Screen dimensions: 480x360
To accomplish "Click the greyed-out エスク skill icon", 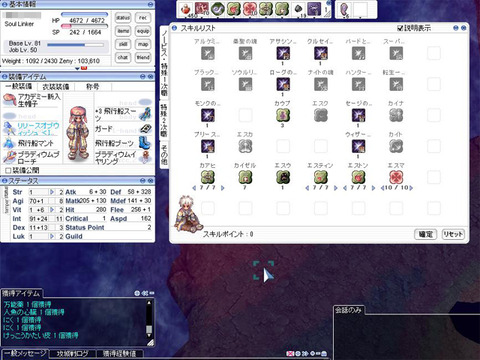I will (x=320, y=115).
